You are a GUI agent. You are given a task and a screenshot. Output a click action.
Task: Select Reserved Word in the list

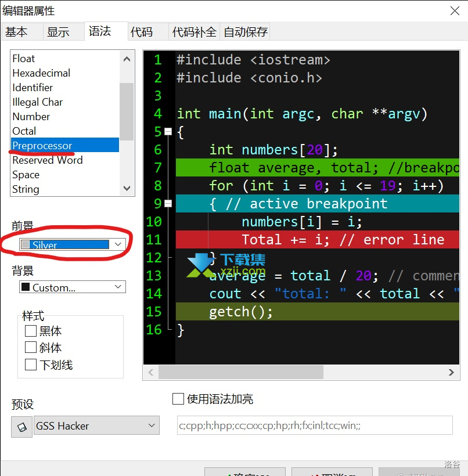(x=65, y=160)
